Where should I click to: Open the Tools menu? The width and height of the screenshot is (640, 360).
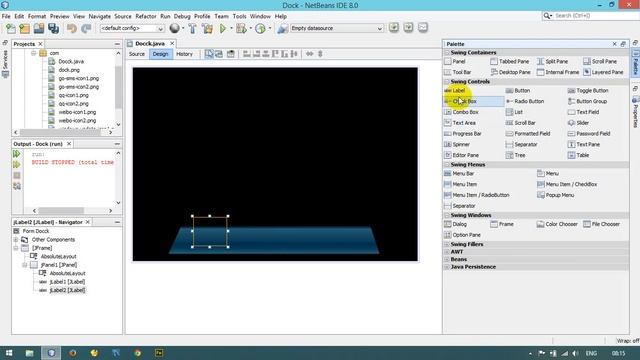239,16
